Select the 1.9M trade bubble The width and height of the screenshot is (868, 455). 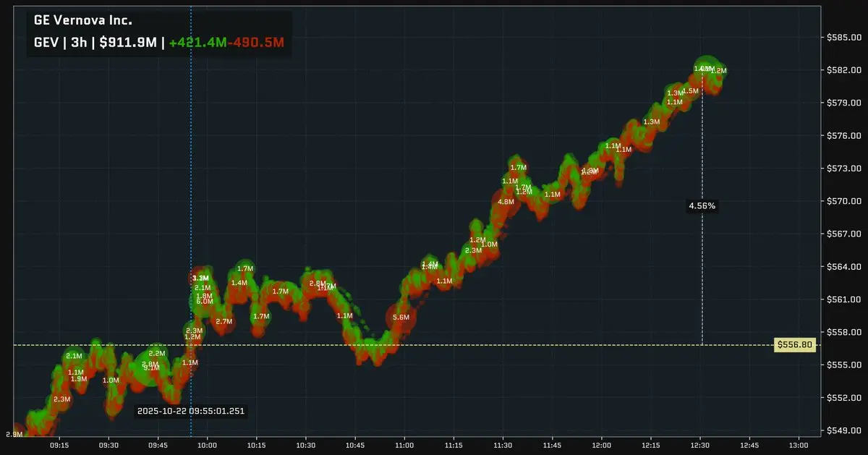[79, 378]
